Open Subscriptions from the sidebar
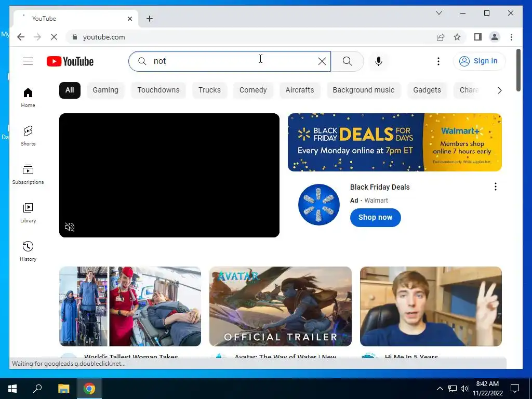 click(x=28, y=175)
